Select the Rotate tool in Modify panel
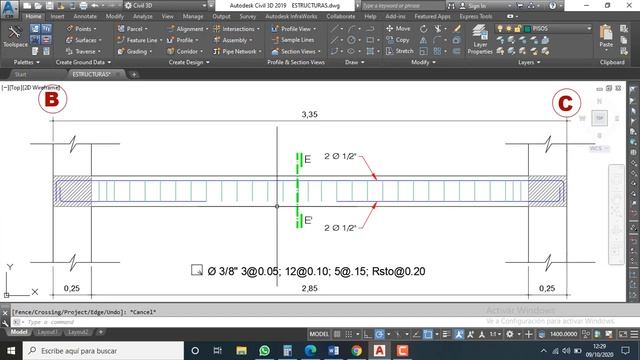This screenshot has height=360, width=640. [x=424, y=29]
